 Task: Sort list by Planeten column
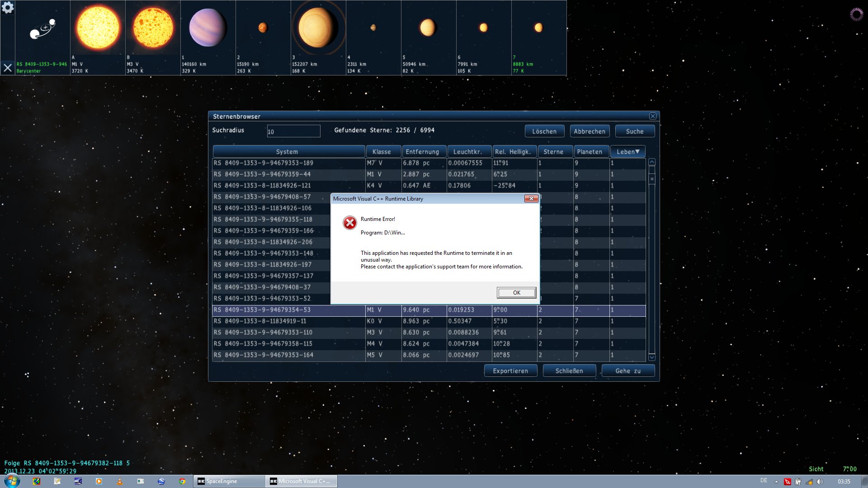[589, 152]
